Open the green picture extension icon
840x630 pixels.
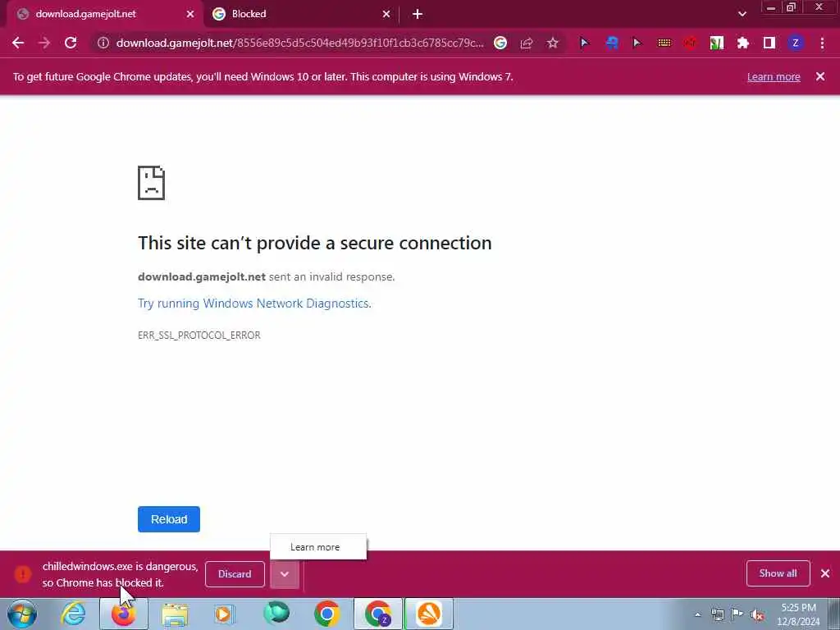[x=716, y=43]
